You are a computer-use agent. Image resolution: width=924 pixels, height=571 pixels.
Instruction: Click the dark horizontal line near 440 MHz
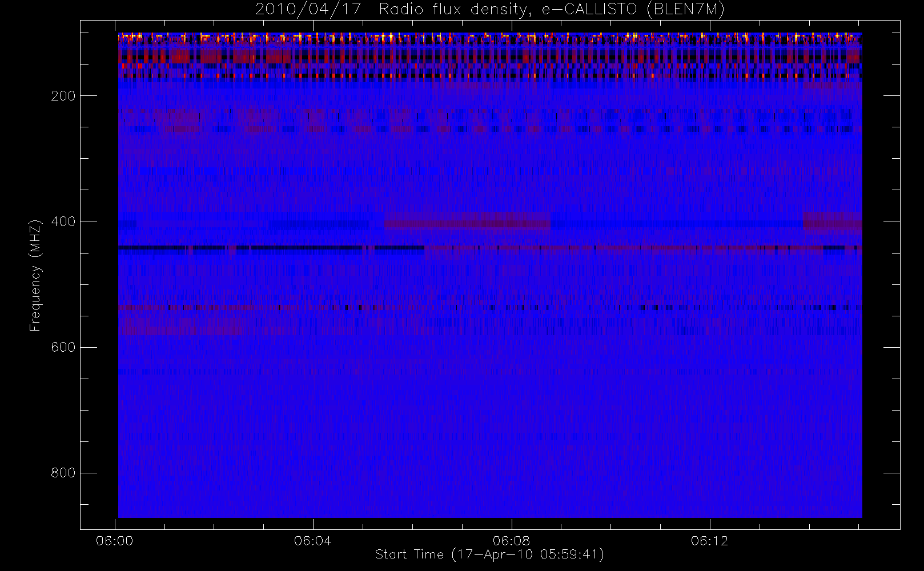[x=271, y=248]
